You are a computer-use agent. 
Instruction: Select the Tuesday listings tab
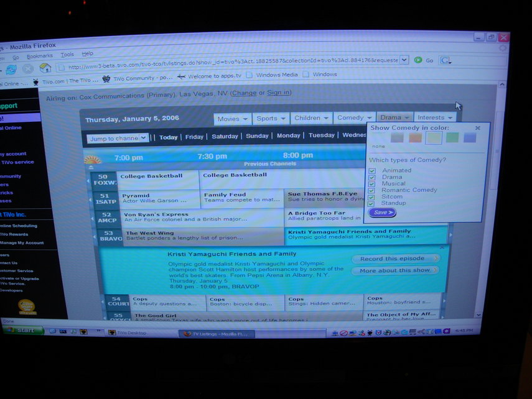[321, 135]
